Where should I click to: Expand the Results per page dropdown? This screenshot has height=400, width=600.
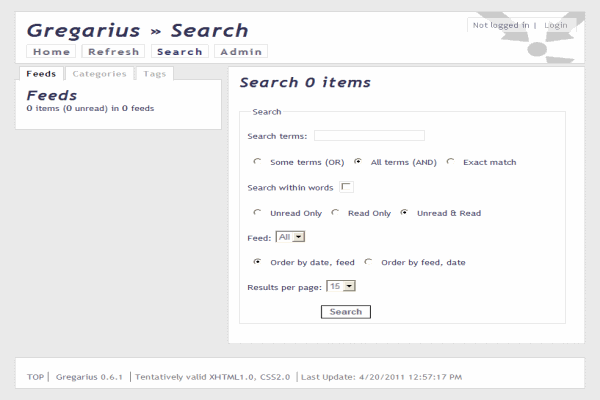[x=342, y=286]
